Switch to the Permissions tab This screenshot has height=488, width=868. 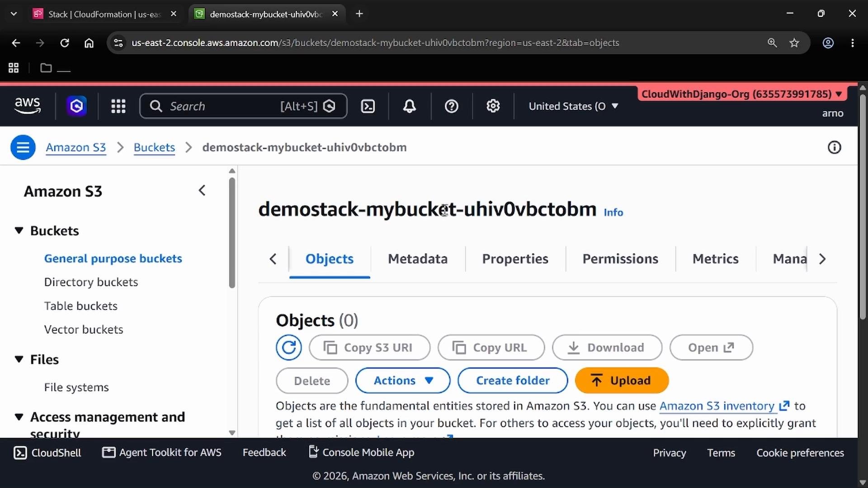(620, 259)
